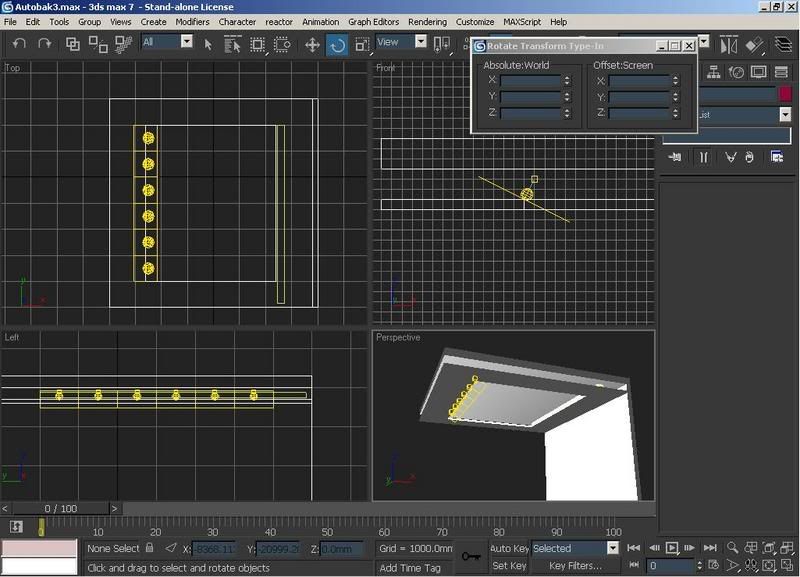Image resolution: width=800 pixels, height=577 pixels.
Task: Open the Hierarchy panel tab icon
Action: click(715, 72)
